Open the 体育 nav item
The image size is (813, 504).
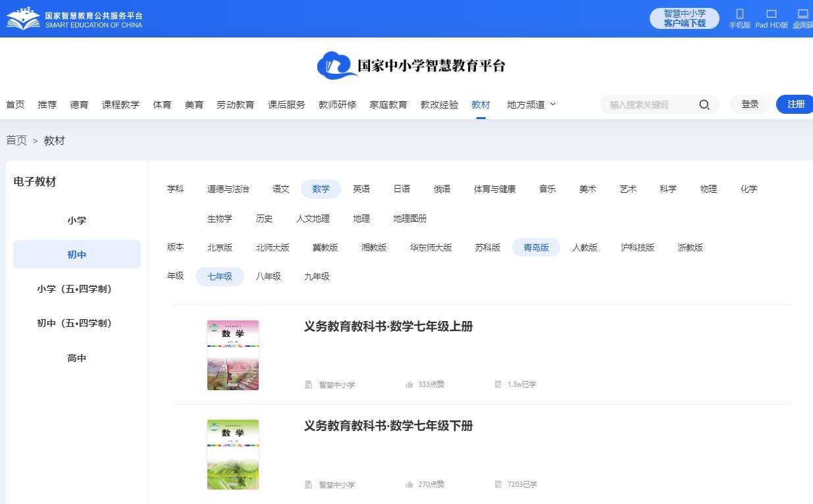click(162, 105)
